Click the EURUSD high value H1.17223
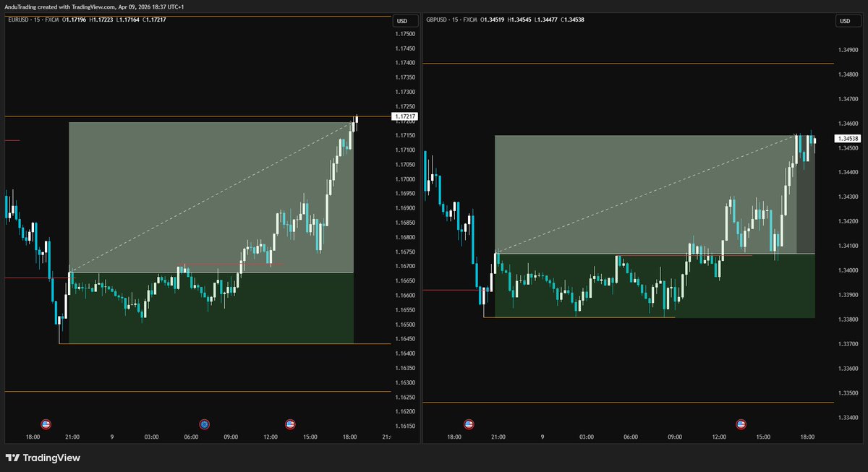The height and width of the screenshot is (472, 868). [x=101, y=20]
